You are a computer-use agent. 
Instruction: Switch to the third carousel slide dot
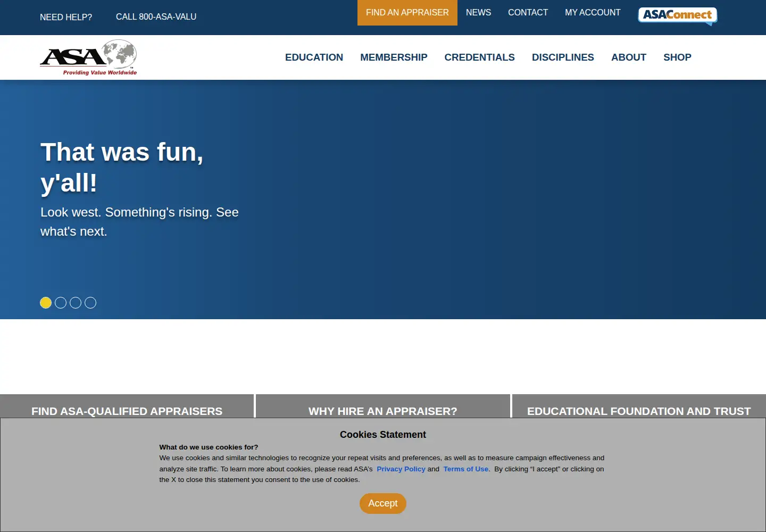click(76, 303)
